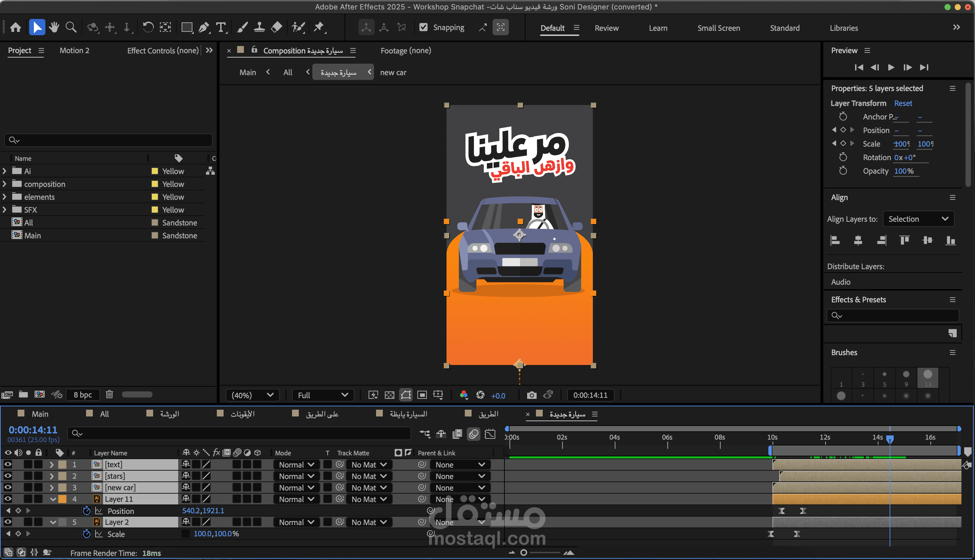
Task: Delete selected project item with trash icon
Action: [x=109, y=394]
